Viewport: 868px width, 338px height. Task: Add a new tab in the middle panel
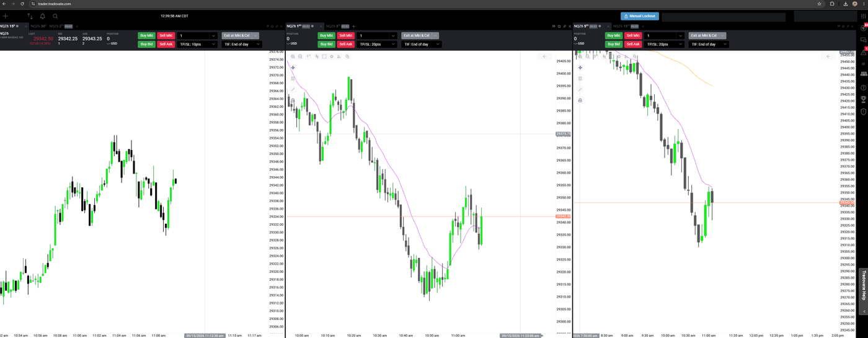click(353, 26)
